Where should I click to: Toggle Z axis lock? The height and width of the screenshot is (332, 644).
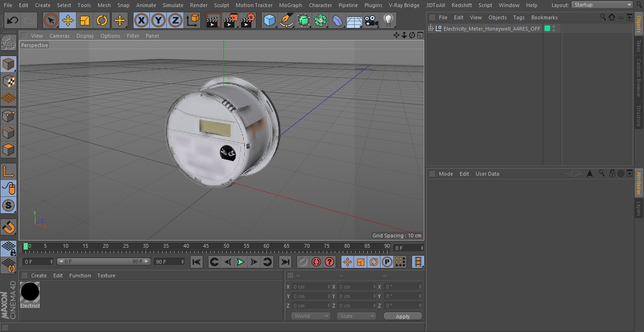coord(175,20)
